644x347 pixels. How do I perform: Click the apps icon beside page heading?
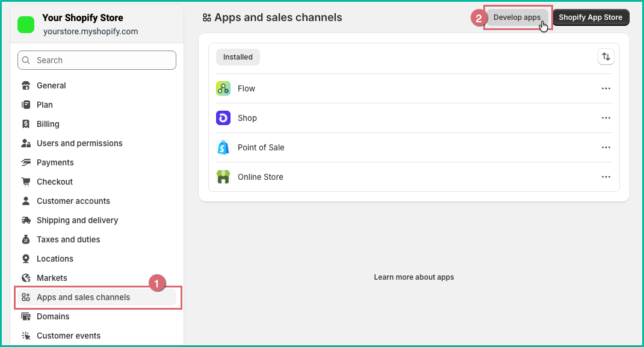click(206, 17)
